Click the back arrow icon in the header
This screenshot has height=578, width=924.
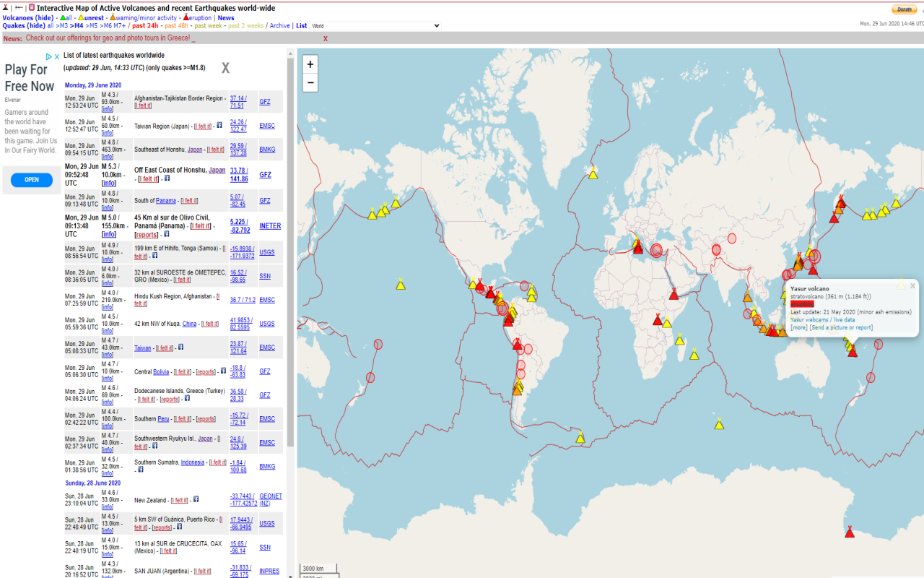coord(19,7)
